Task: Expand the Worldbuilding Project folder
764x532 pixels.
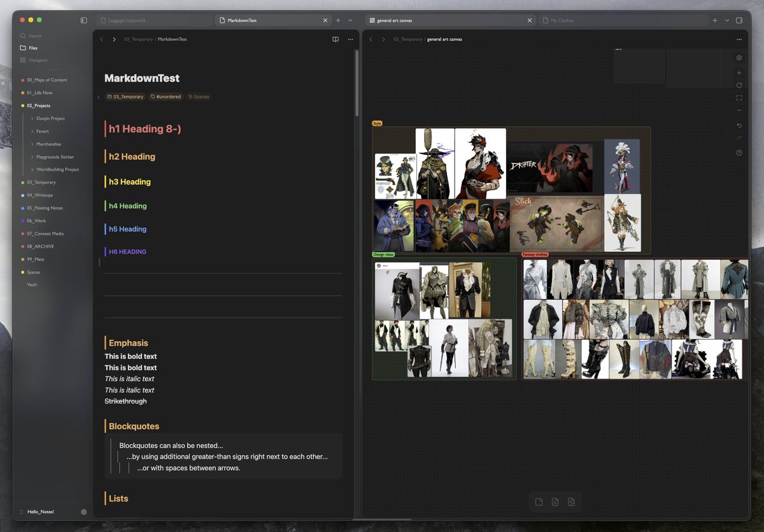Action: coord(32,169)
